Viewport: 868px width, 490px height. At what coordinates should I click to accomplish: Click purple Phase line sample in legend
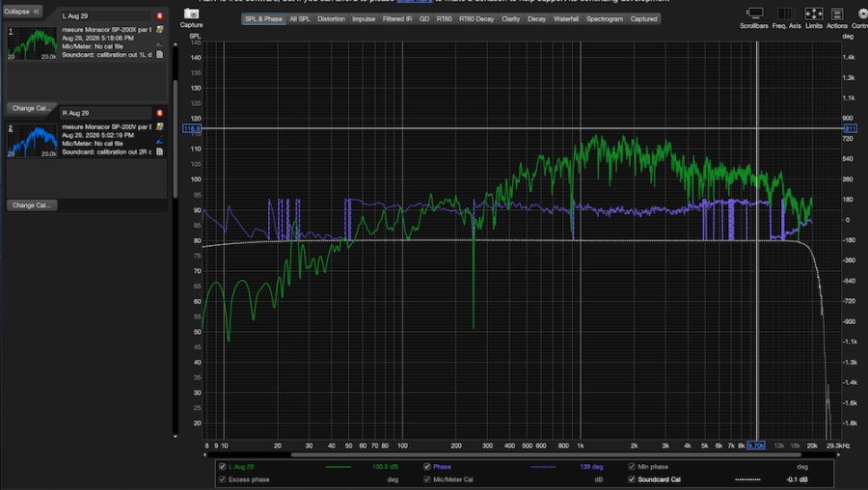[543, 467]
